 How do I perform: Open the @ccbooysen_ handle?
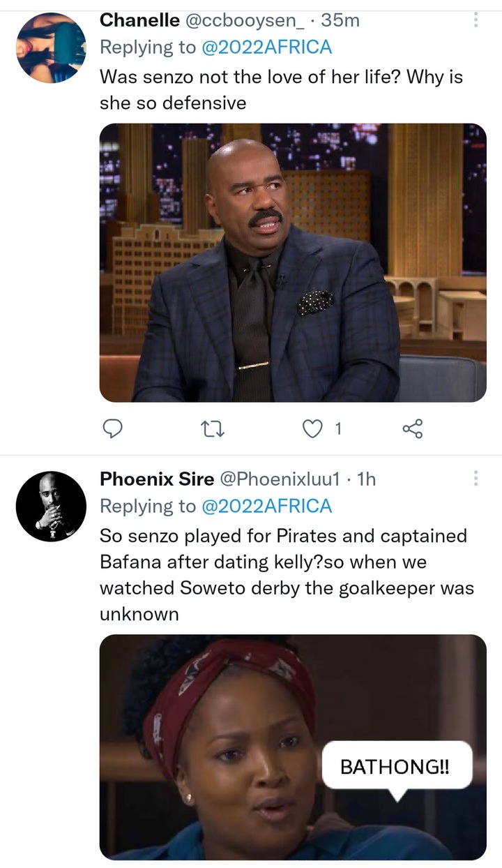(x=245, y=20)
